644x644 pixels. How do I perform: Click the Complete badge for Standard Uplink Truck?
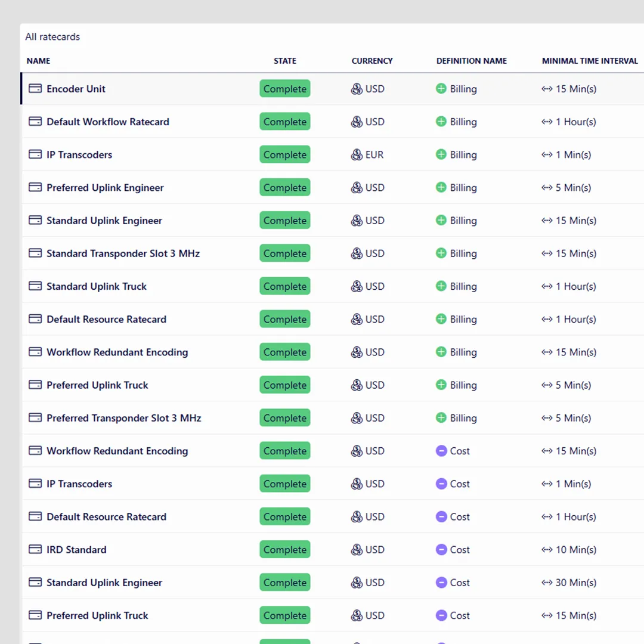[285, 286]
